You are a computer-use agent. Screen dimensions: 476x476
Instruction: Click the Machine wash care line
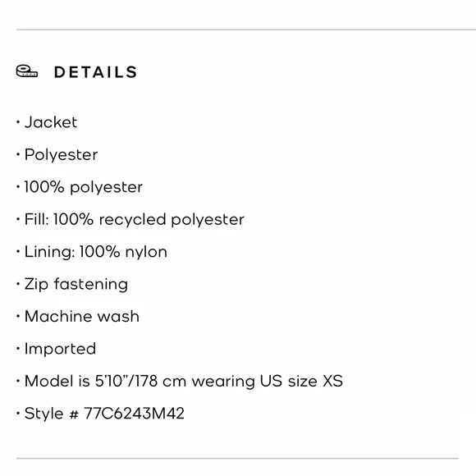(82, 316)
